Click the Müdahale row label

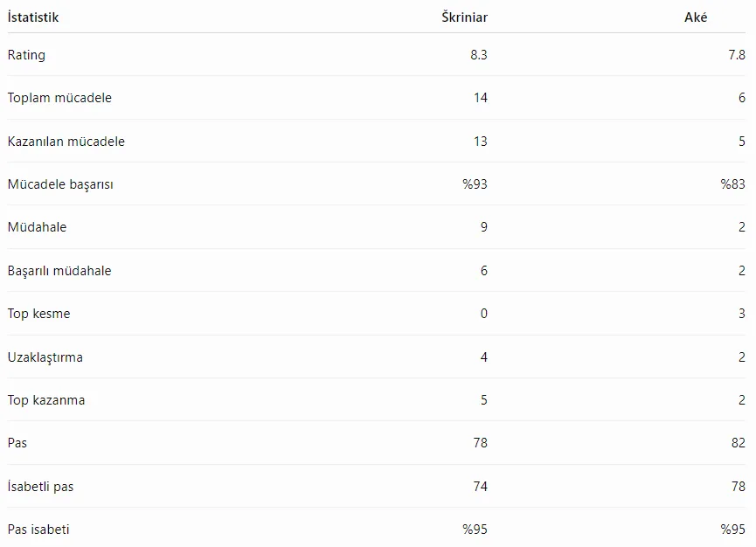point(37,227)
